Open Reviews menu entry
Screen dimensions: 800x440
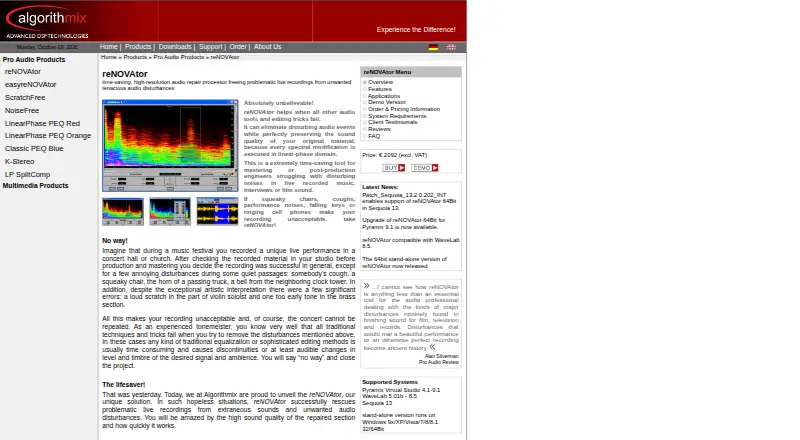pos(379,129)
